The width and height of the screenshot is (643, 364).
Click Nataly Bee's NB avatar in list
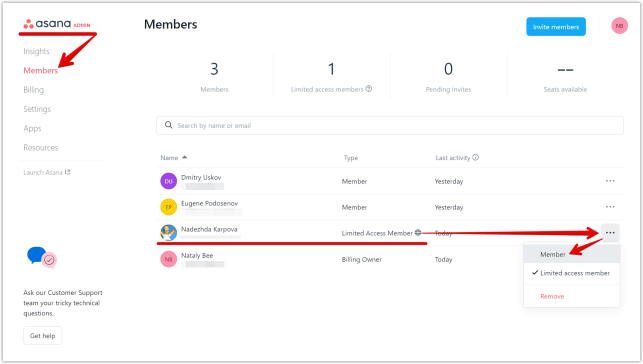click(169, 259)
